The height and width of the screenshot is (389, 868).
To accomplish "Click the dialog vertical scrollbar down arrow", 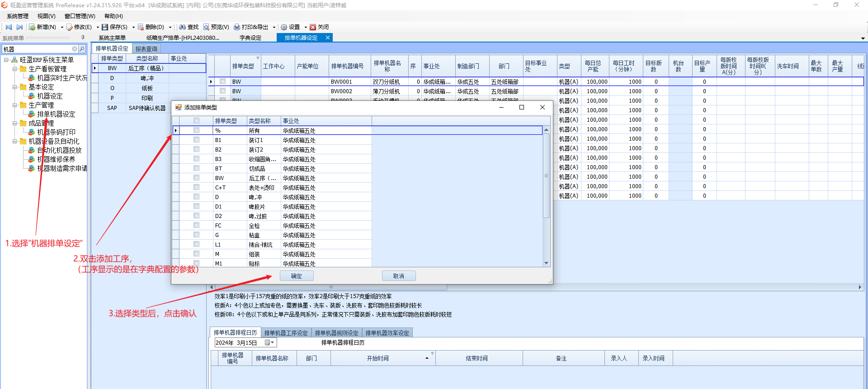I will 546,263.
